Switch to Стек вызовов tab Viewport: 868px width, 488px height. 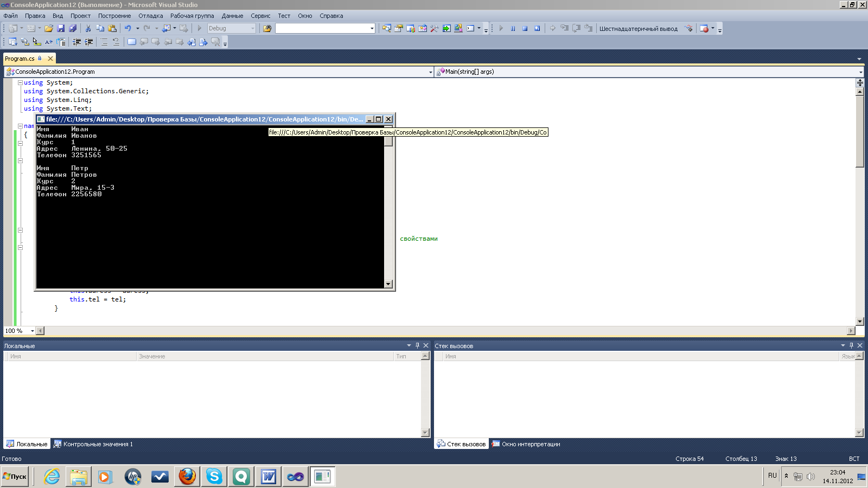click(x=461, y=444)
